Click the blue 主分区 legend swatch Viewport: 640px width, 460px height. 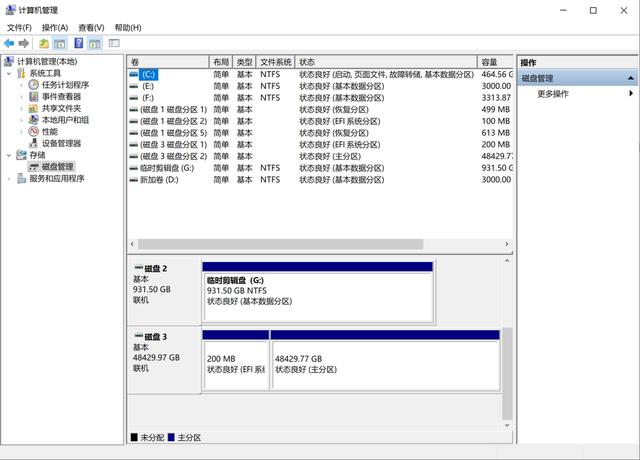click(x=171, y=437)
